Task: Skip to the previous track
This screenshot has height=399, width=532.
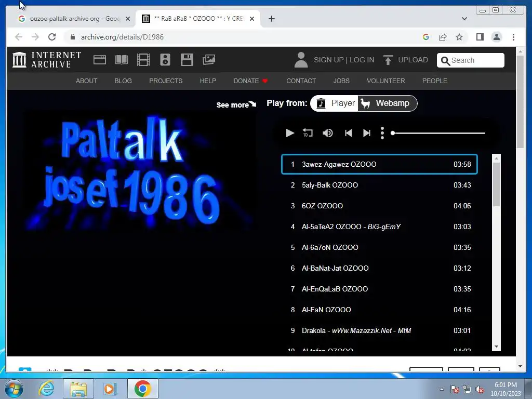Action: pyautogui.click(x=349, y=133)
